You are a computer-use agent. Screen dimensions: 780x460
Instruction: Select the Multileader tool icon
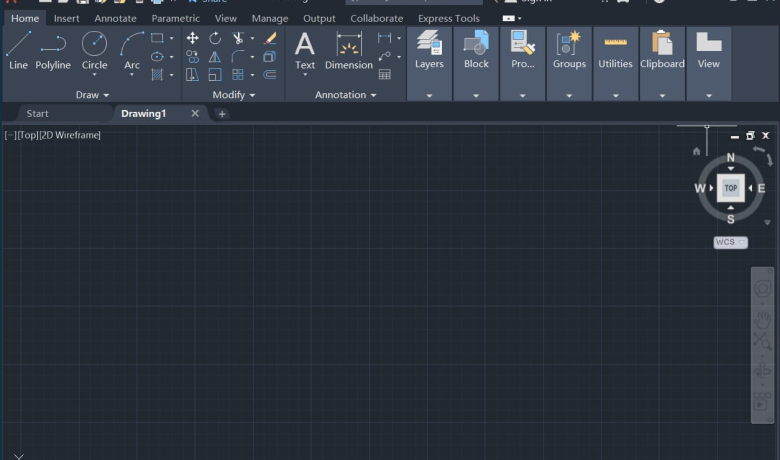click(x=385, y=56)
